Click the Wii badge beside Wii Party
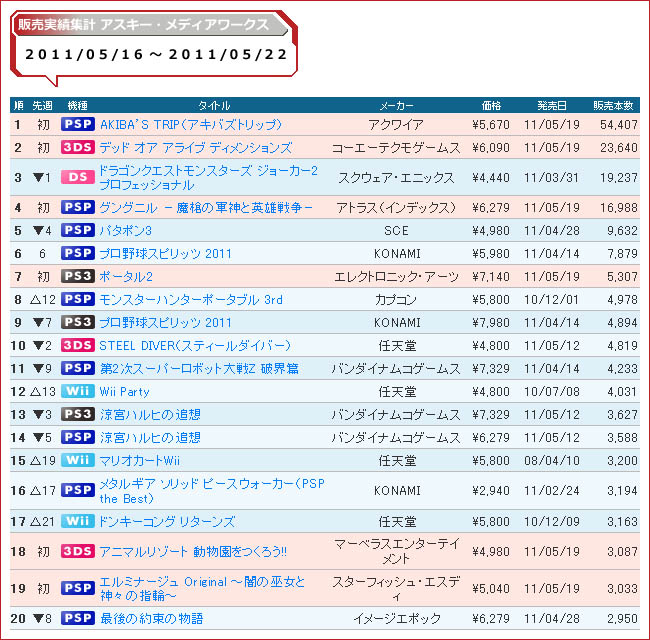This screenshot has width=650, height=640. coord(78,391)
